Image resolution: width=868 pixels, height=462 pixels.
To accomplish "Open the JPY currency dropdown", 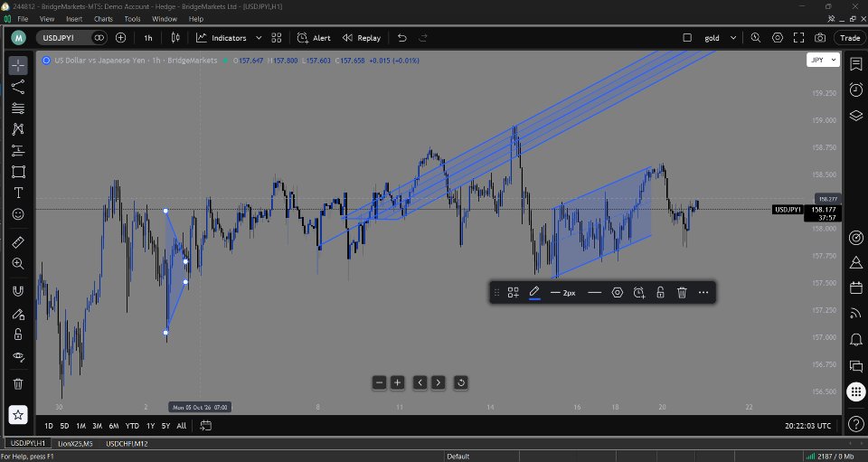I will pyautogui.click(x=823, y=60).
